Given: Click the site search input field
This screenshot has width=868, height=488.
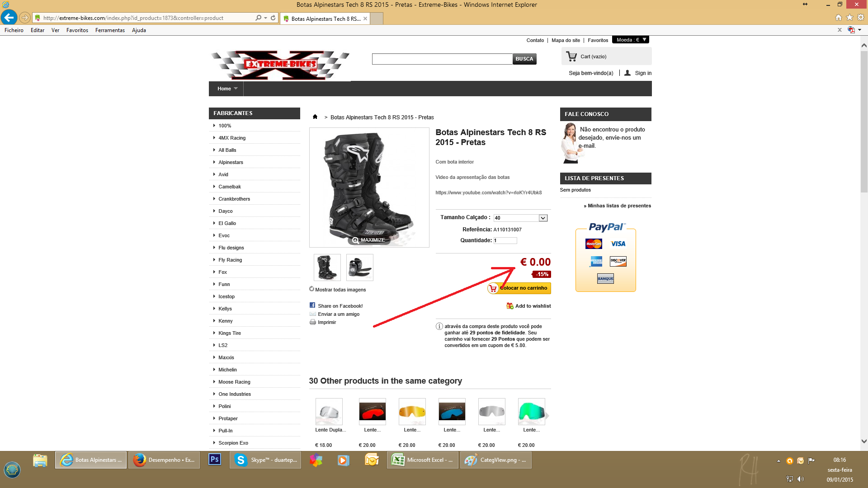Looking at the screenshot, I should coord(442,59).
